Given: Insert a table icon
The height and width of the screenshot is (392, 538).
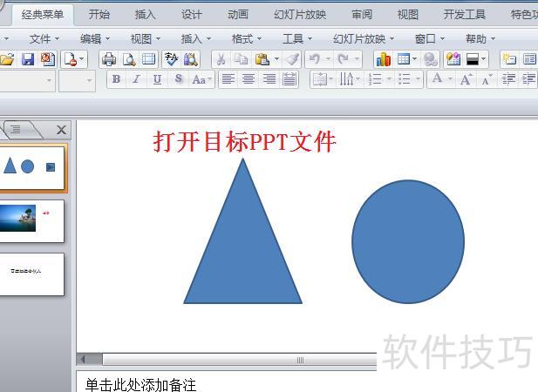Looking at the screenshot, I should 404,59.
